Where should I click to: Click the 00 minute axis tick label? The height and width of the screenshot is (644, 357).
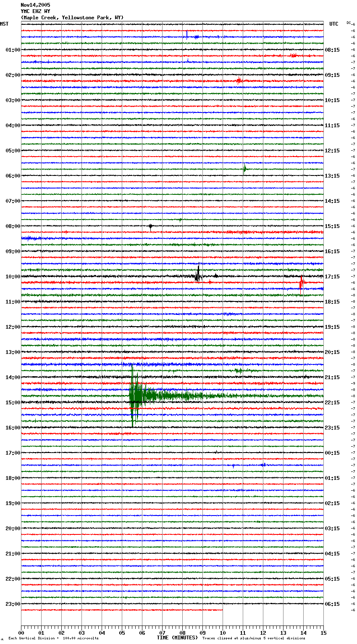[21, 633]
